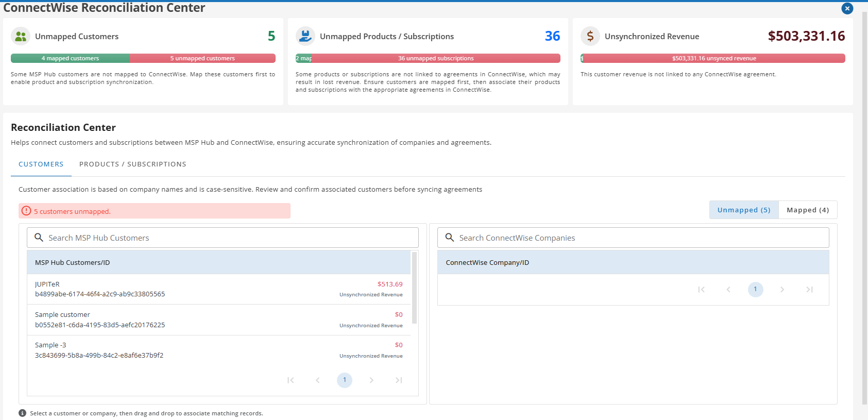Click the $503,331.16 unsynced revenue bar
868x420 pixels.
pos(714,58)
